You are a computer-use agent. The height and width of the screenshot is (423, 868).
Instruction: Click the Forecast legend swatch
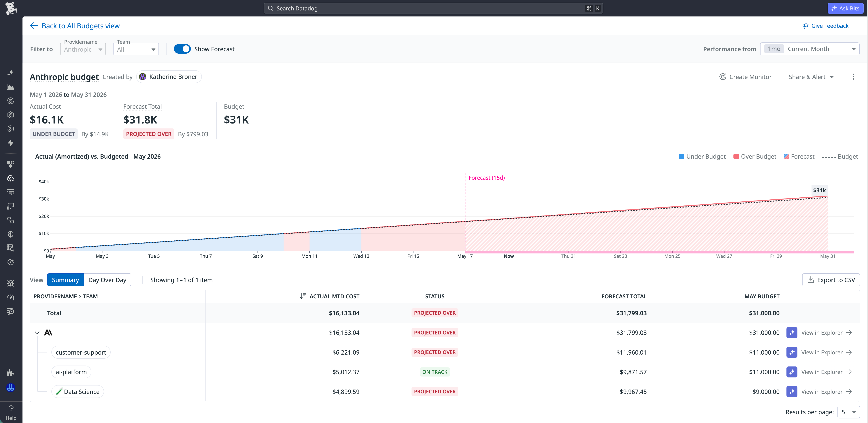click(x=786, y=156)
